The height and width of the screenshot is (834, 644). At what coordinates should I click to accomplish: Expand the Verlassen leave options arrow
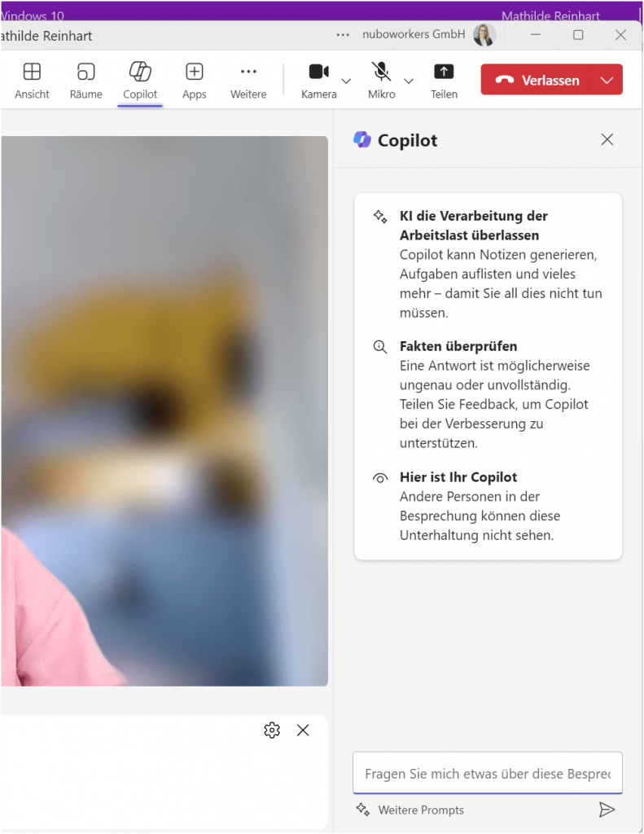click(607, 80)
